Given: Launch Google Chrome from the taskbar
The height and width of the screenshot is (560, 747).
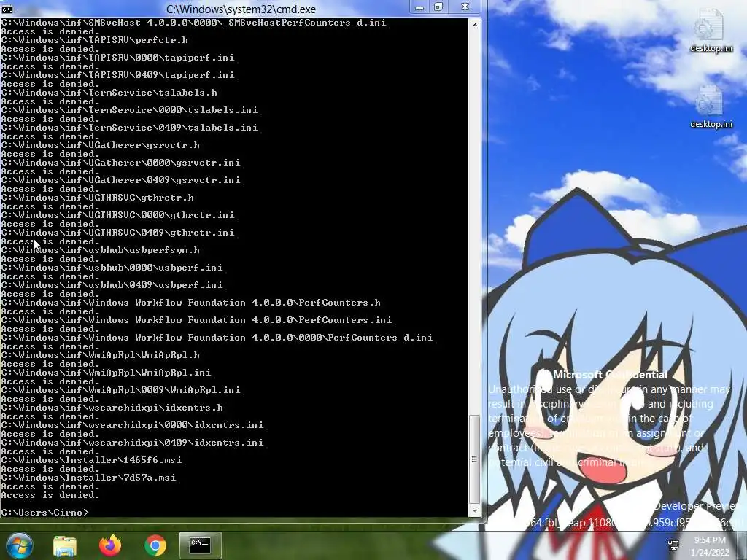Looking at the screenshot, I should pyautogui.click(x=155, y=545).
